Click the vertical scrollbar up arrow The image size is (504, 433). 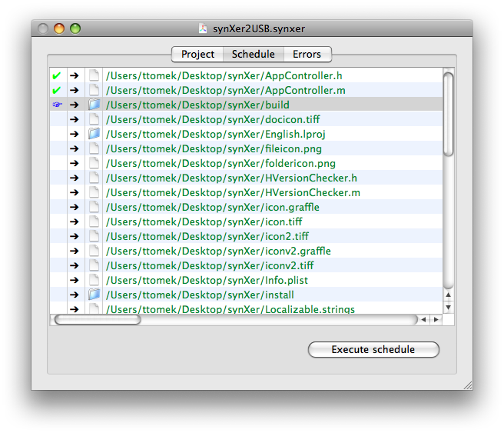click(x=449, y=295)
